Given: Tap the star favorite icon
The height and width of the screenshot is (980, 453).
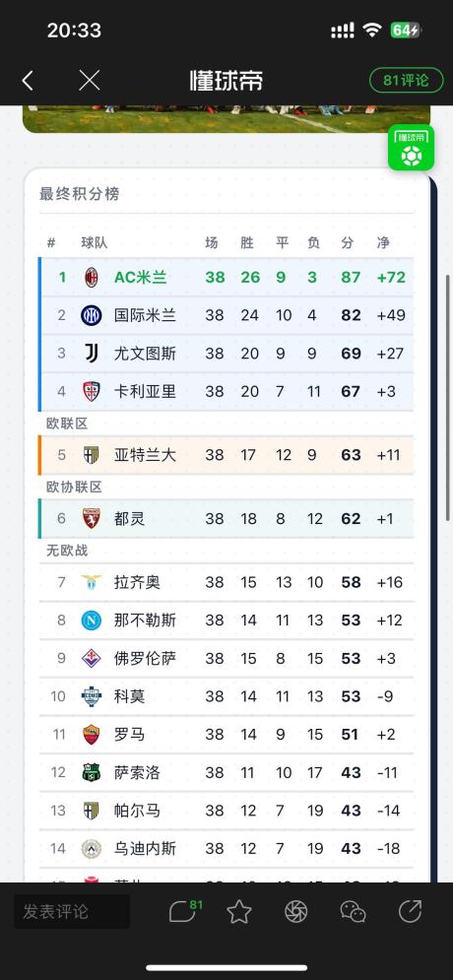Looking at the screenshot, I should click(x=238, y=912).
